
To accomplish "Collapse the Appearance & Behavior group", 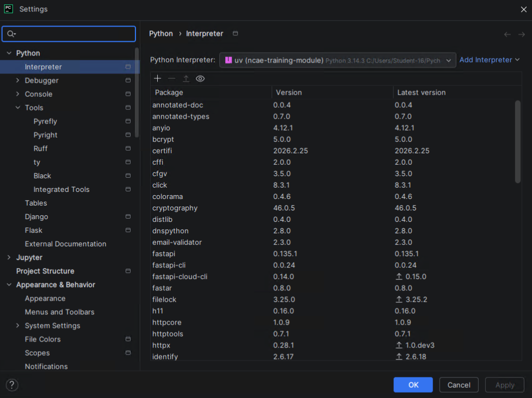I will pos(9,284).
